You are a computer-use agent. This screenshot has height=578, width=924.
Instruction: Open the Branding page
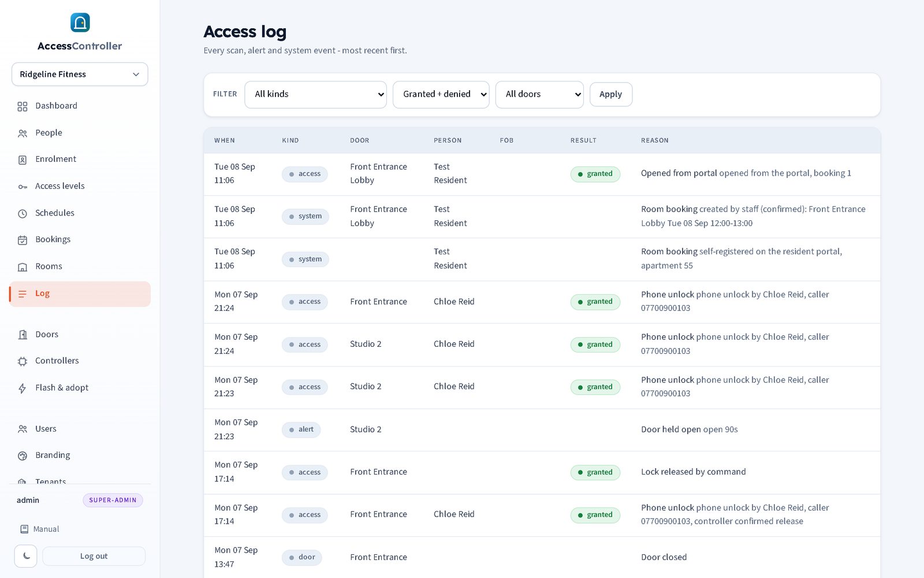(80, 455)
